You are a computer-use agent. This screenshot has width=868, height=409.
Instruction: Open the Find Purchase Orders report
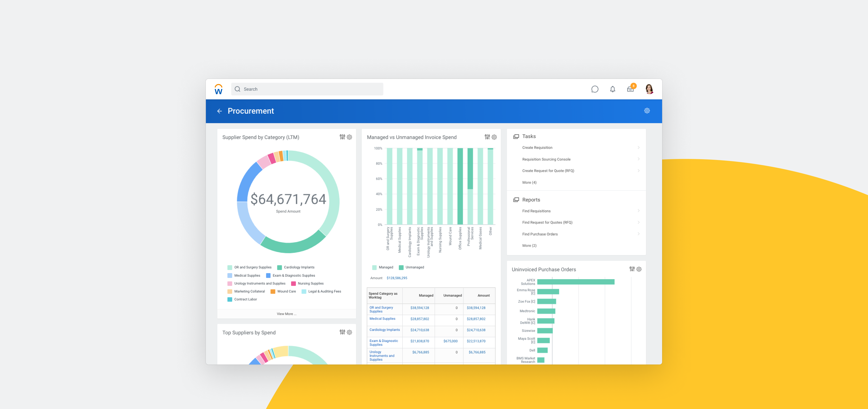tap(540, 234)
